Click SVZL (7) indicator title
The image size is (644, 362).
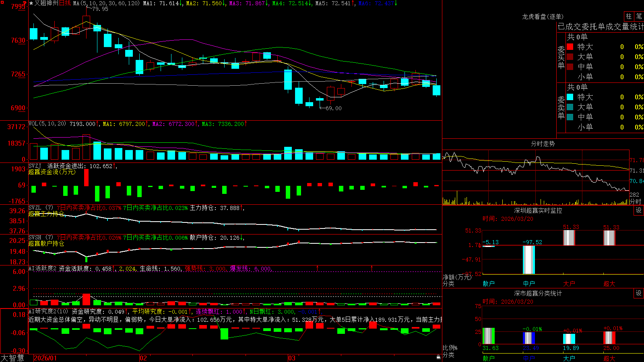click(x=41, y=208)
